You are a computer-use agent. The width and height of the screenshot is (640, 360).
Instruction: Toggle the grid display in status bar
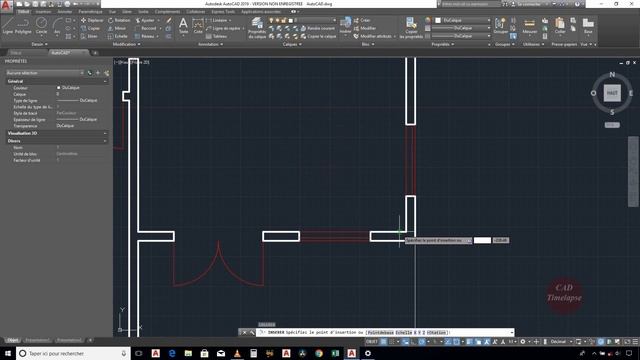(384, 342)
